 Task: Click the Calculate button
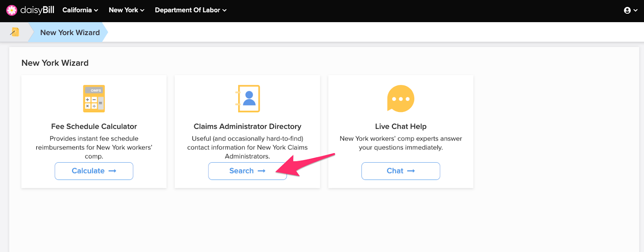click(x=94, y=171)
